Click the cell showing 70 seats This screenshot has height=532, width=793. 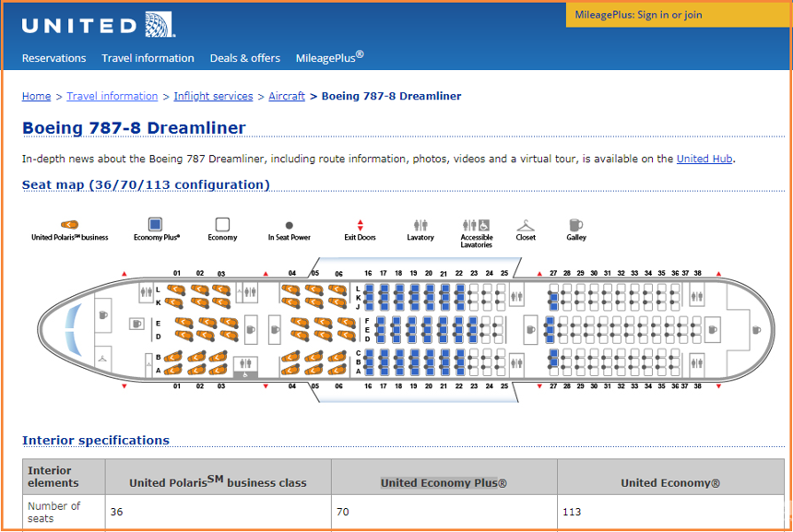[444, 513]
